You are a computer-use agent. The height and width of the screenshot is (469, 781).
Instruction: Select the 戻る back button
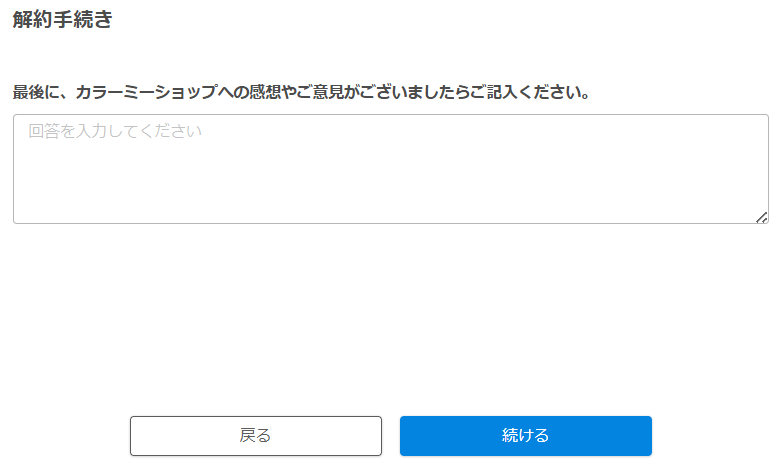(x=256, y=436)
